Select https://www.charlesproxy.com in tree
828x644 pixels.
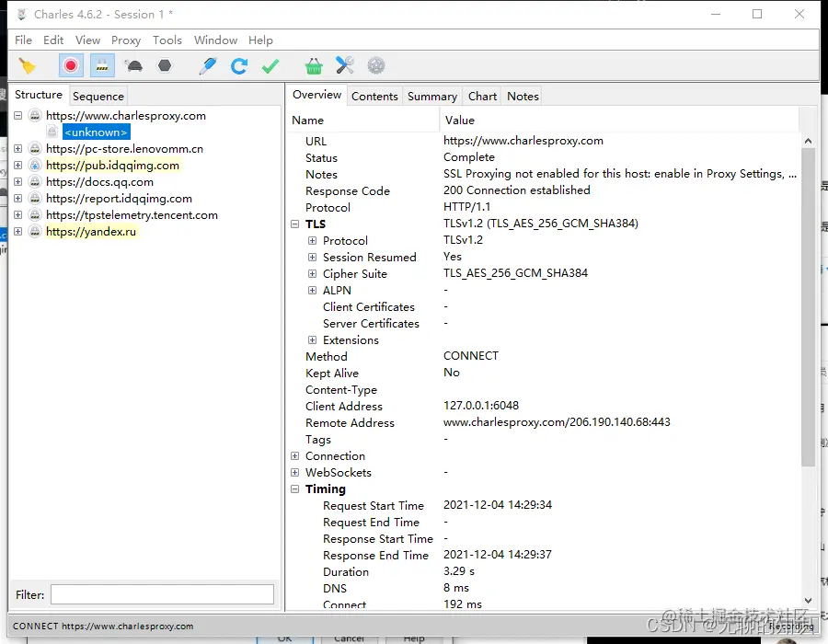[x=126, y=115]
